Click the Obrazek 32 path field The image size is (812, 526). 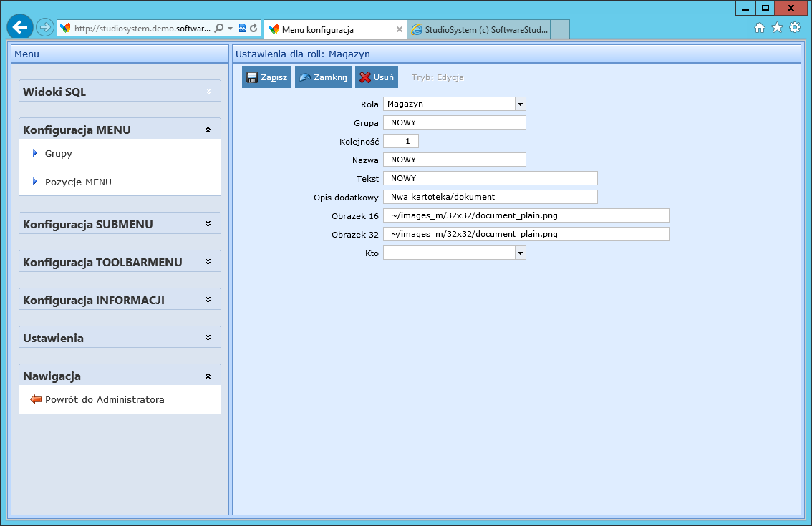(x=526, y=235)
